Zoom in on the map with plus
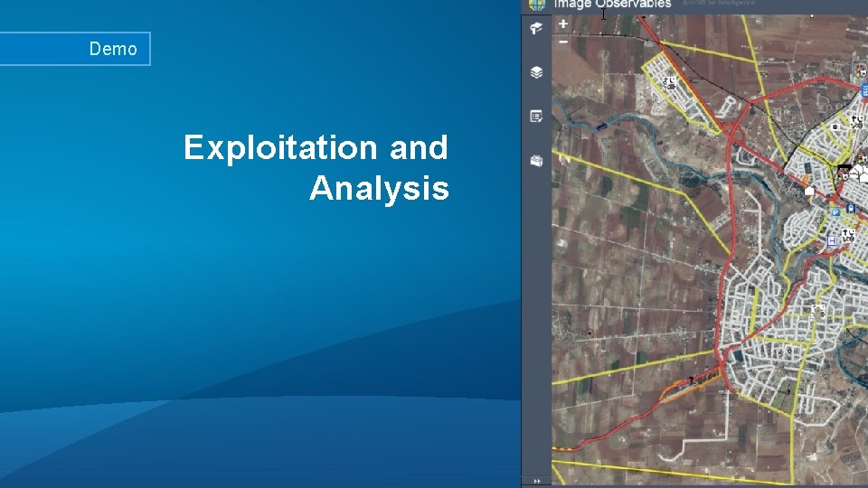Image resolution: width=868 pixels, height=488 pixels. pos(563,23)
